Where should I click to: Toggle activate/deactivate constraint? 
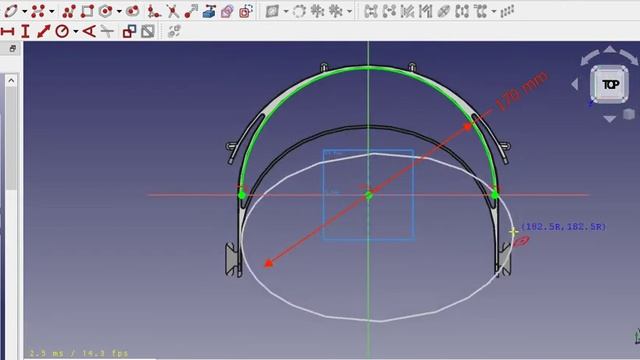(148, 31)
